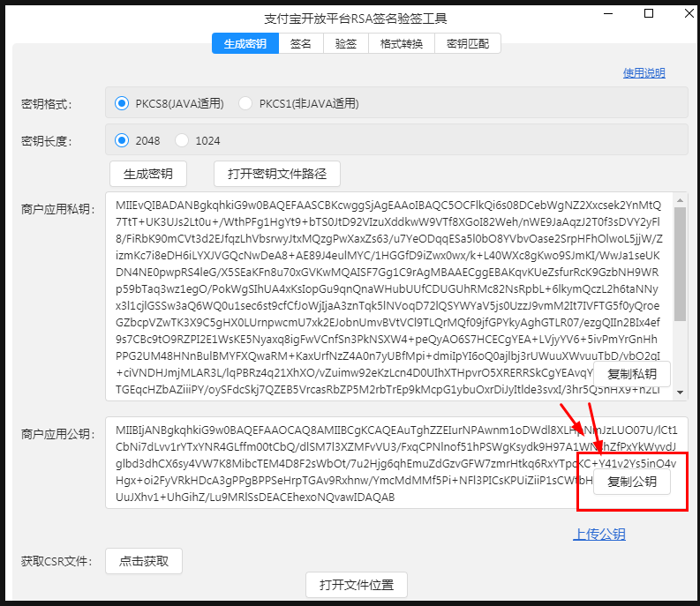
Task: Click the title 支付宝开放平台RSA签名验签工具
Action: coord(356,19)
